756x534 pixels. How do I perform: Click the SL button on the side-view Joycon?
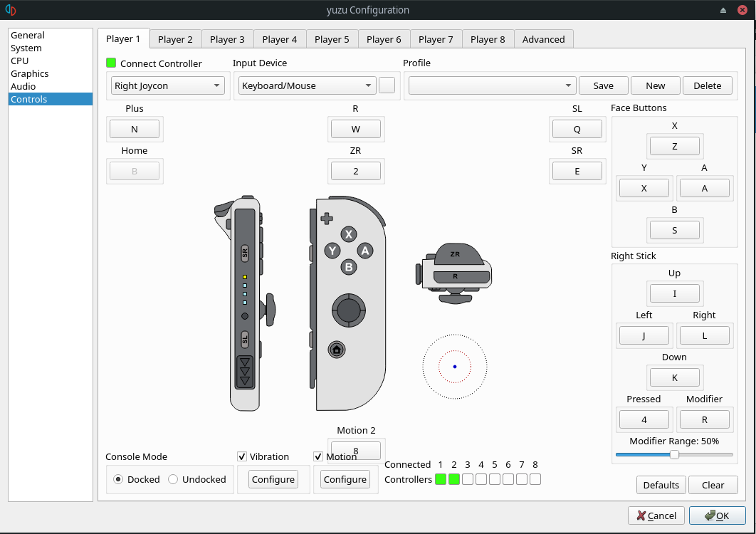click(x=245, y=340)
